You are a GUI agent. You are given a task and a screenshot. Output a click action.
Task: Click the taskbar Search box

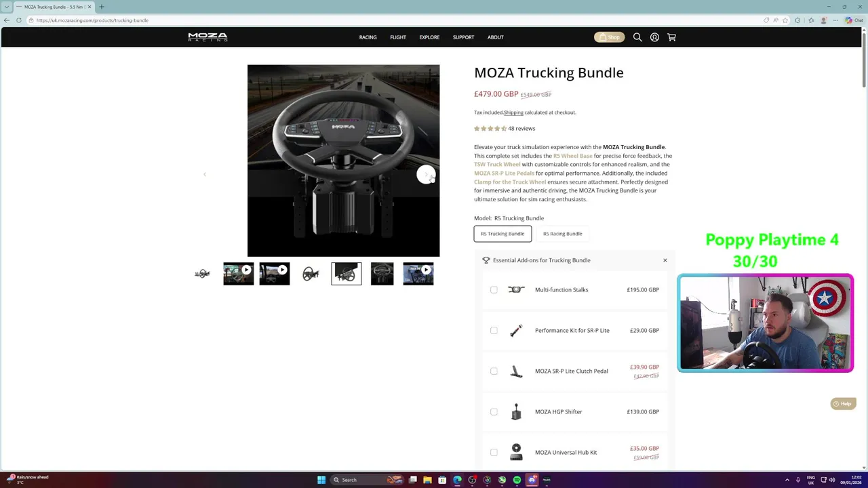tap(367, 480)
